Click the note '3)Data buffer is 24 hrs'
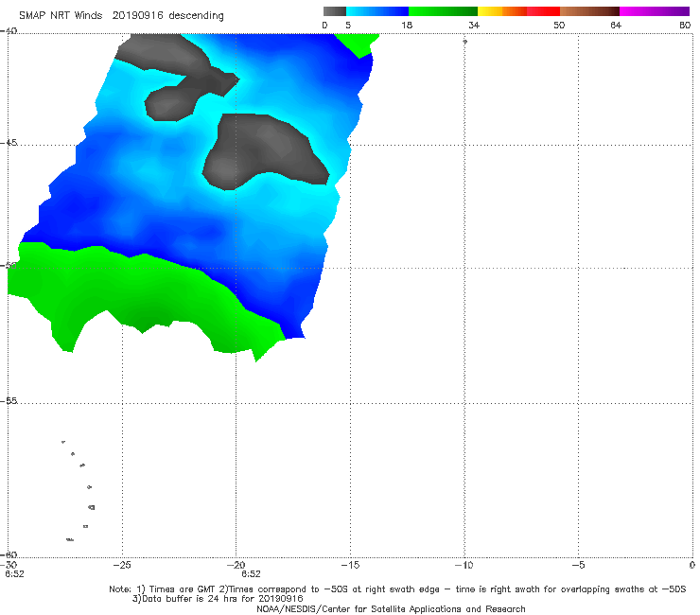The width and height of the screenshot is (700, 615). point(218,599)
